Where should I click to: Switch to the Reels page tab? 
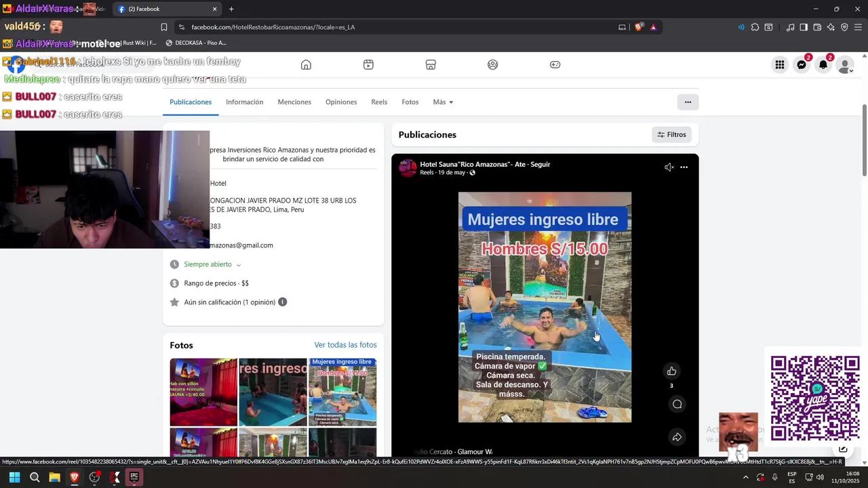click(x=379, y=102)
